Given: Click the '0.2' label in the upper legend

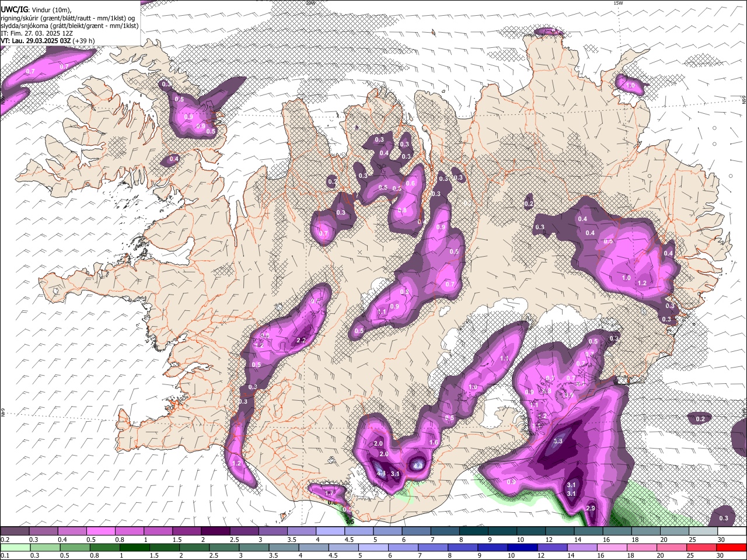Looking at the screenshot, I should (5, 540).
